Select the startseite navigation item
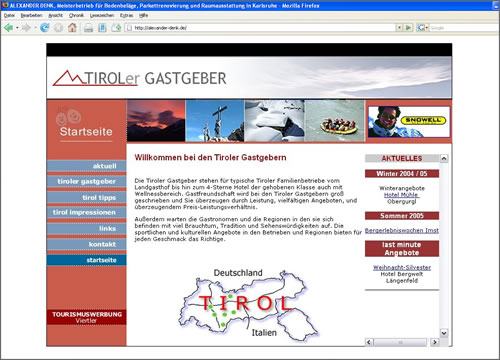The image size is (500, 360). (87, 260)
